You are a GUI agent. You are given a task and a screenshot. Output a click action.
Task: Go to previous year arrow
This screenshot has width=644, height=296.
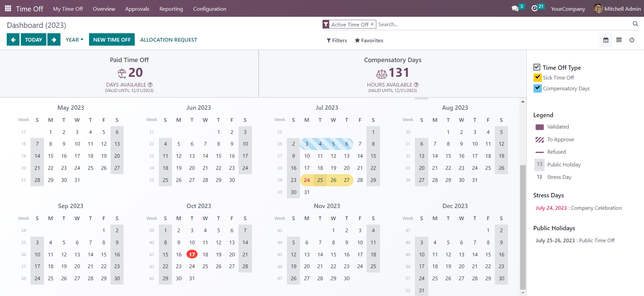[13, 40]
